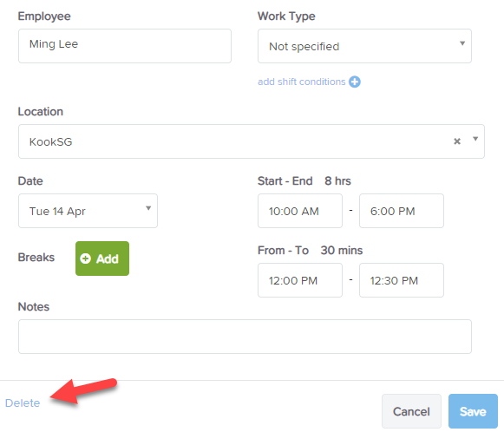This screenshot has width=504, height=432.
Task: Expand the Location dropdown arrow
Action: 475,139
